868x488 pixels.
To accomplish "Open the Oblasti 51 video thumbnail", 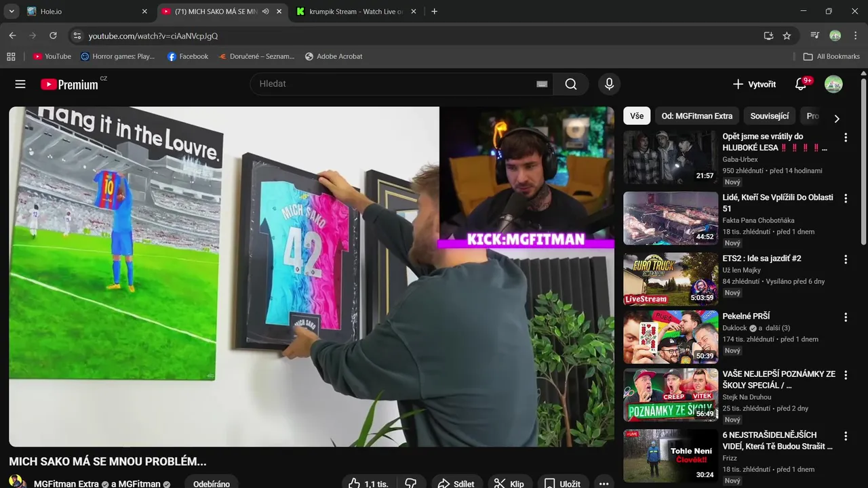I will point(671,218).
